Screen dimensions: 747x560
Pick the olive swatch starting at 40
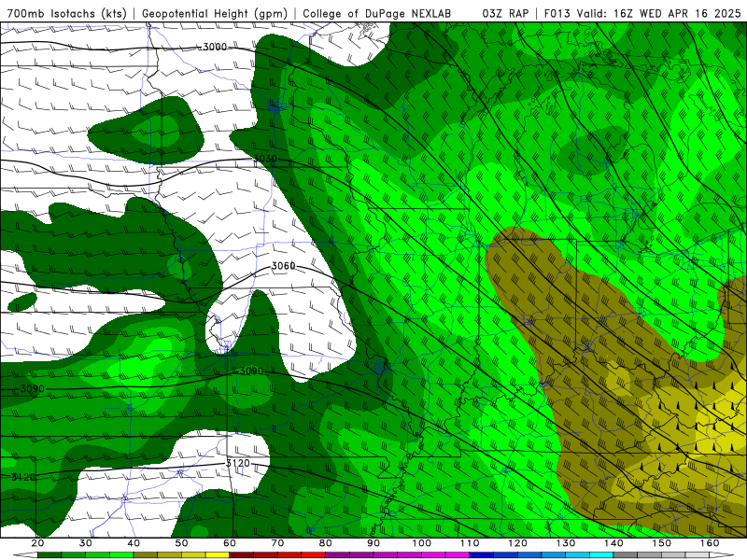(x=146, y=555)
